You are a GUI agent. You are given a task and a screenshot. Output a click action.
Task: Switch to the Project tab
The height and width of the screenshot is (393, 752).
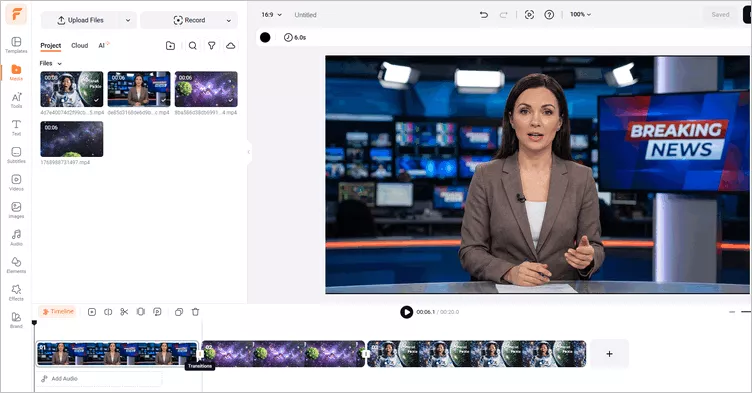[51, 46]
